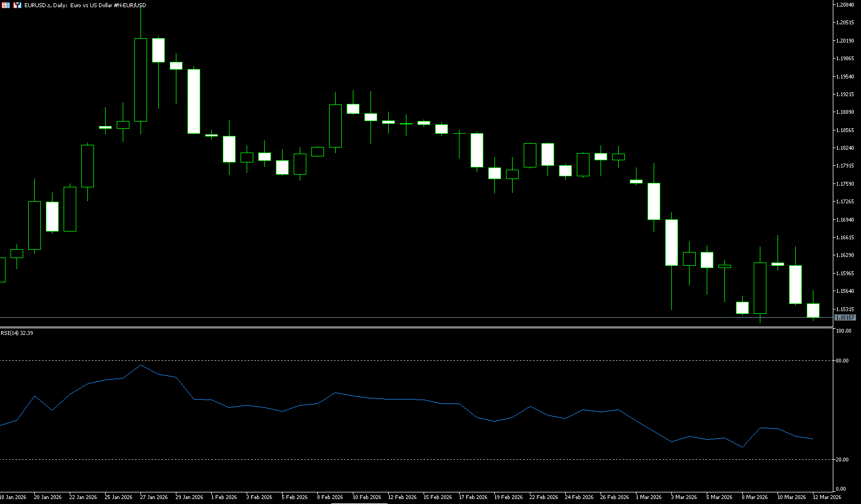
Task: Open the Depth of Market icon
Action: [6, 5]
